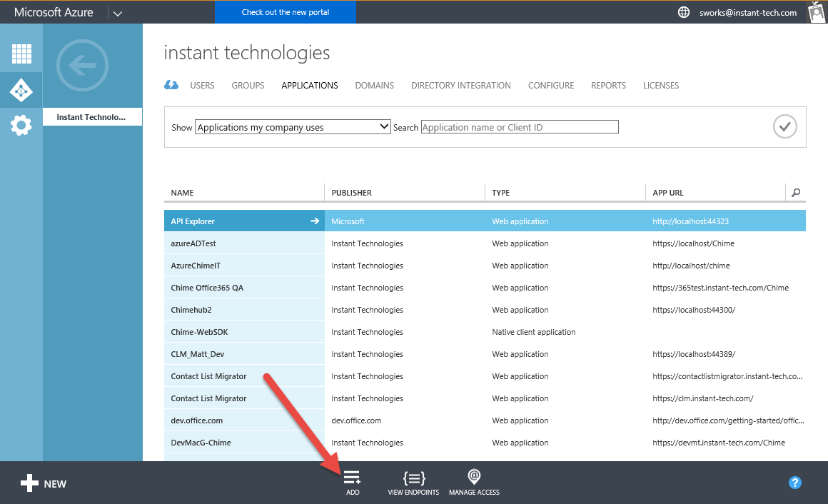Open API Explorer row arrow

315,221
